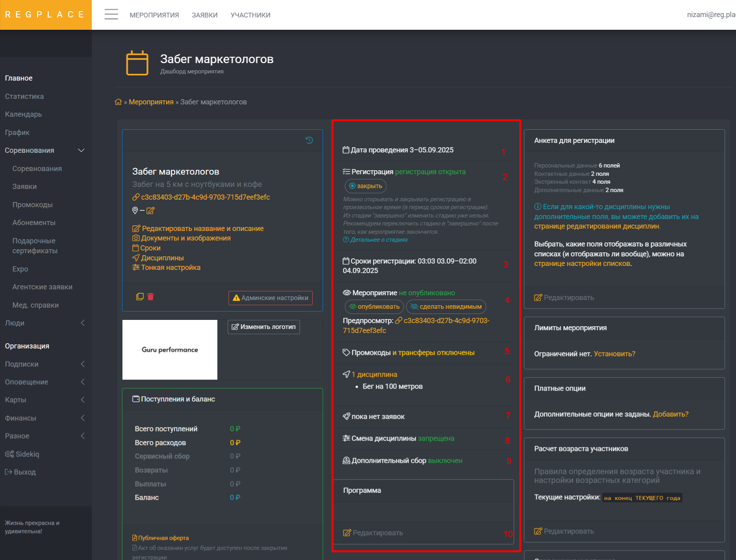Open Статистика in the sidebar
The width and height of the screenshot is (736, 560).
point(24,96)
